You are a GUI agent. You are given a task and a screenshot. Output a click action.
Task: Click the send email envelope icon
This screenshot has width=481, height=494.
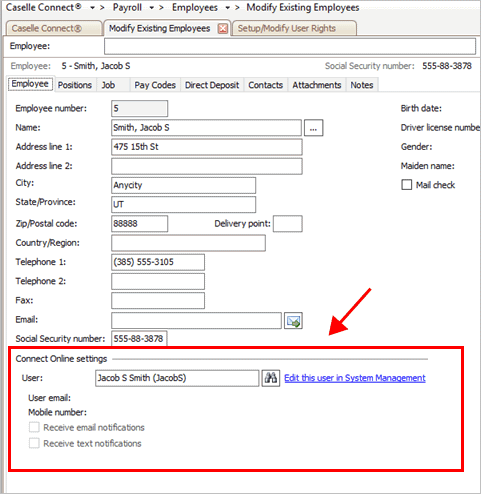click(293, 321)
